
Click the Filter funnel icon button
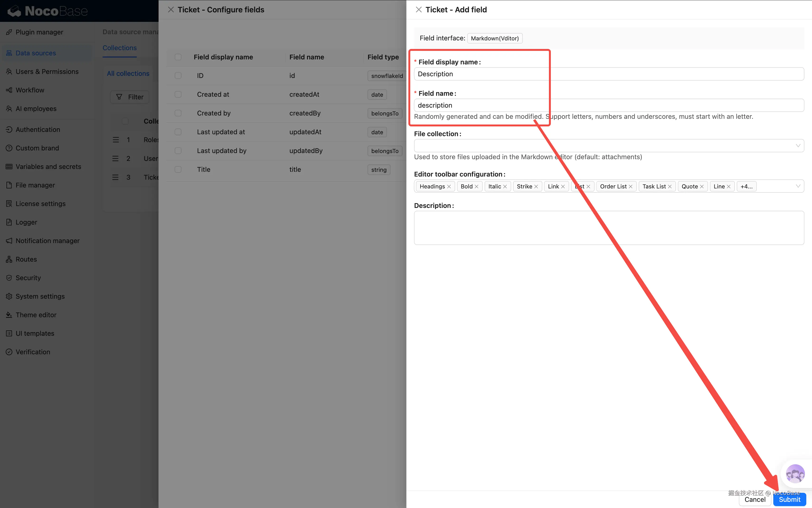[x=130, y=97]
